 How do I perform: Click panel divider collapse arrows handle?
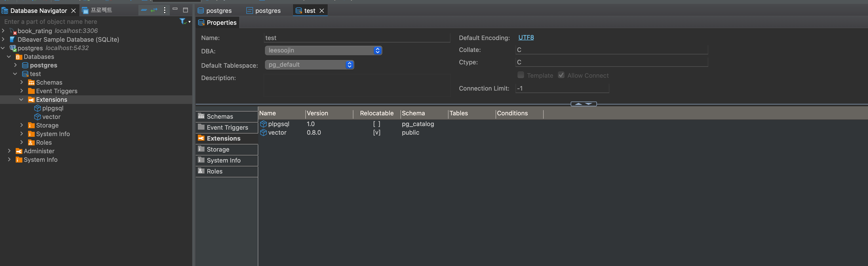click(x=583, y=104)
